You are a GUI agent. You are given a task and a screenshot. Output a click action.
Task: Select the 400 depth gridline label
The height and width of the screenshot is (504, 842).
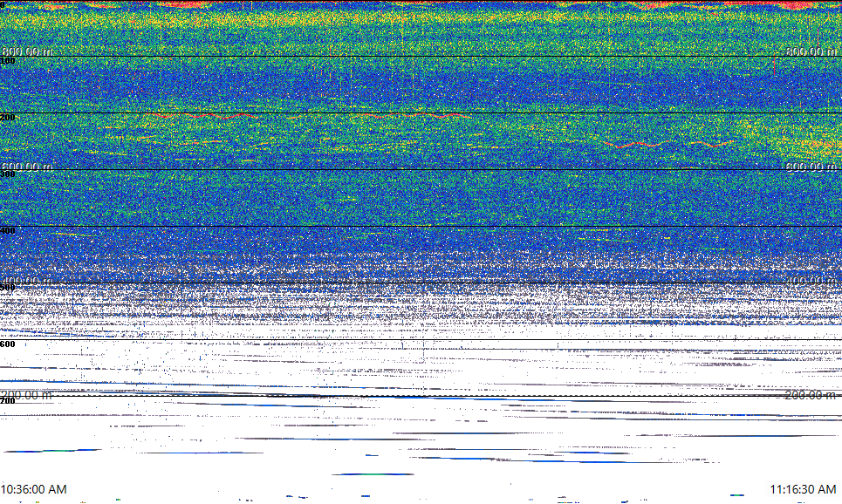(8, 231)
